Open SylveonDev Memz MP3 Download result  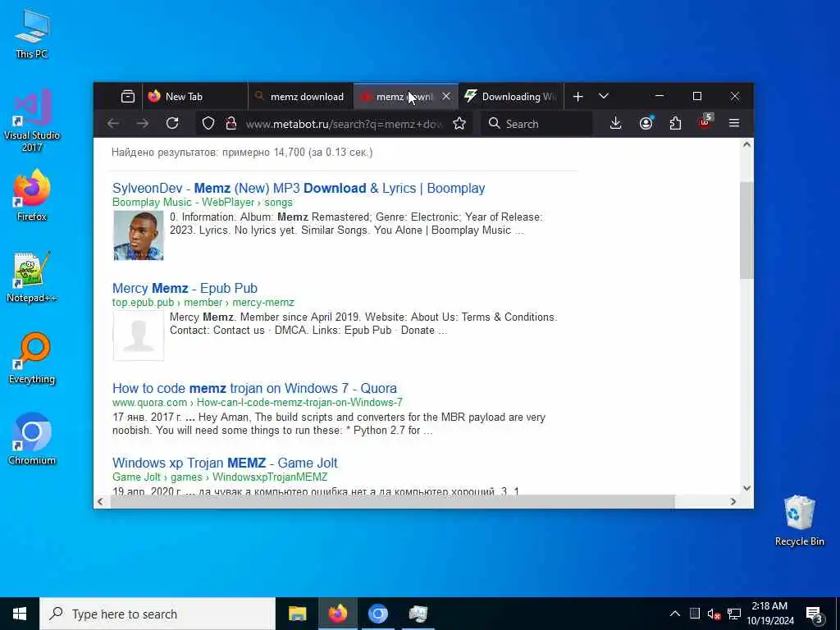click(x=299, y=188)
